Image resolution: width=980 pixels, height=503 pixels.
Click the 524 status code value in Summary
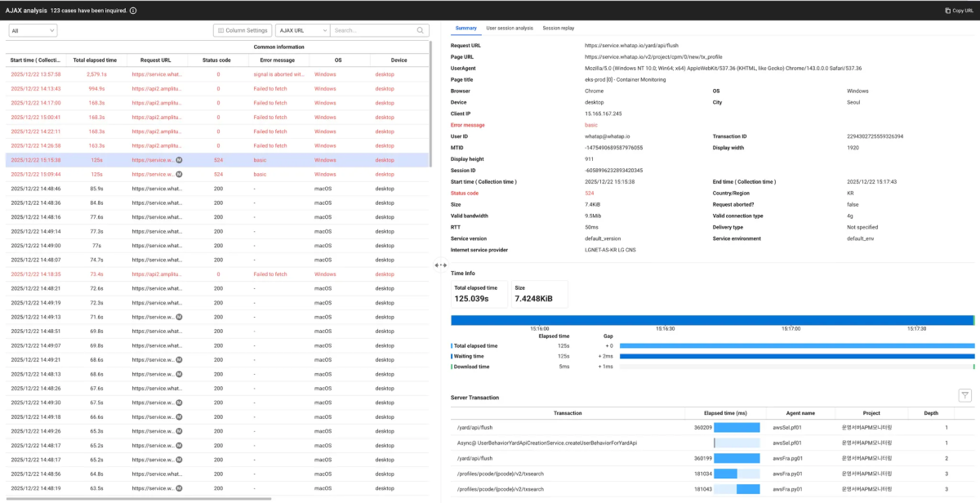click(x=590, y=193)
